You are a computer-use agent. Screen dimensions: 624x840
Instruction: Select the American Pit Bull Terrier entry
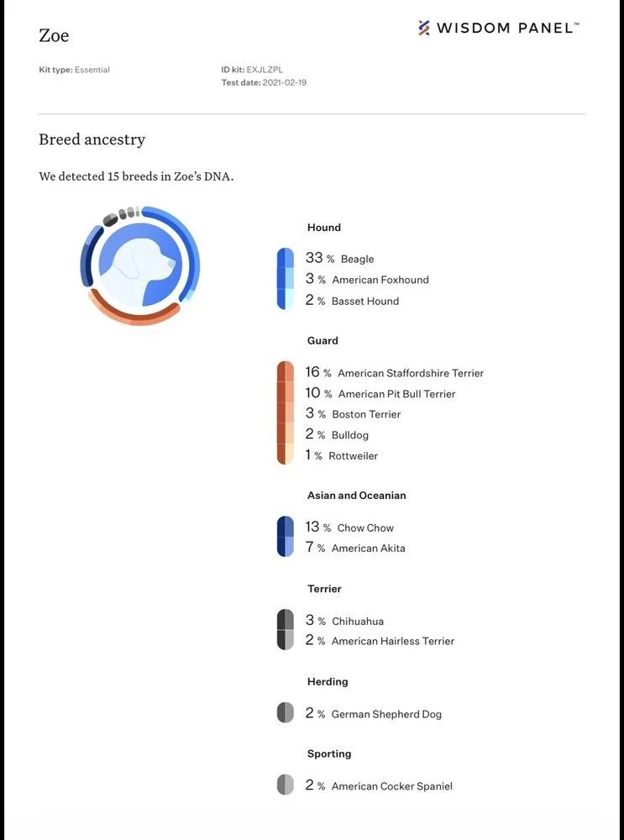pos(396,394)
